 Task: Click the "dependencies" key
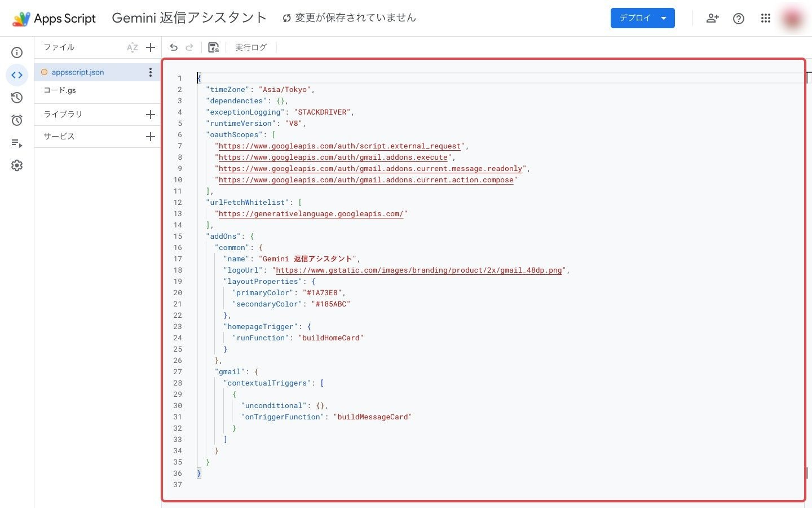coord(236,101)
